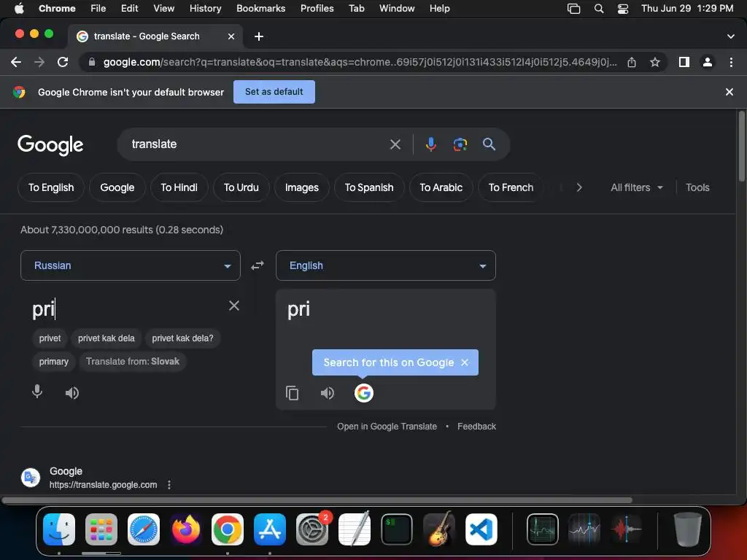The width and height of the screenshot is (747, 560).
Task: Show next filter chips arrow
Action: pyautogui.click(x=578, y=187)
